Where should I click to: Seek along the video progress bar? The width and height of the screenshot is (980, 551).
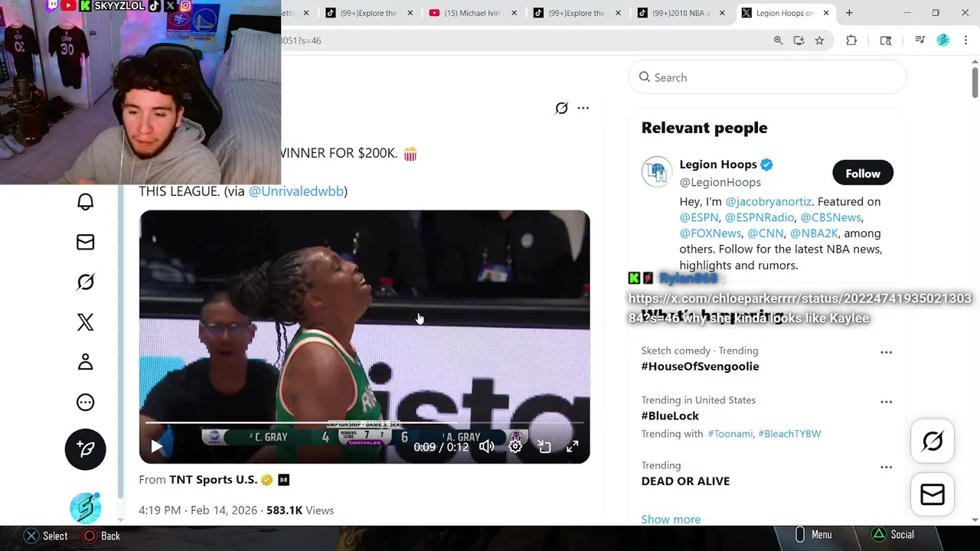(x=364, y=422)
